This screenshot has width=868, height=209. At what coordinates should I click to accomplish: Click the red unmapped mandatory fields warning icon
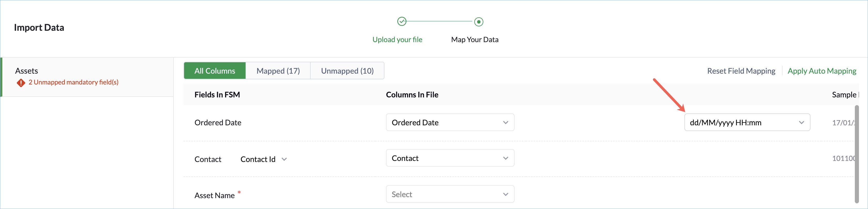[21, 83]
